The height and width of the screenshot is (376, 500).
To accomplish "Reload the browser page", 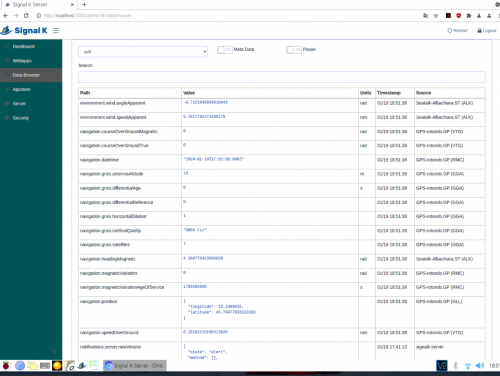I will (26, 16).
